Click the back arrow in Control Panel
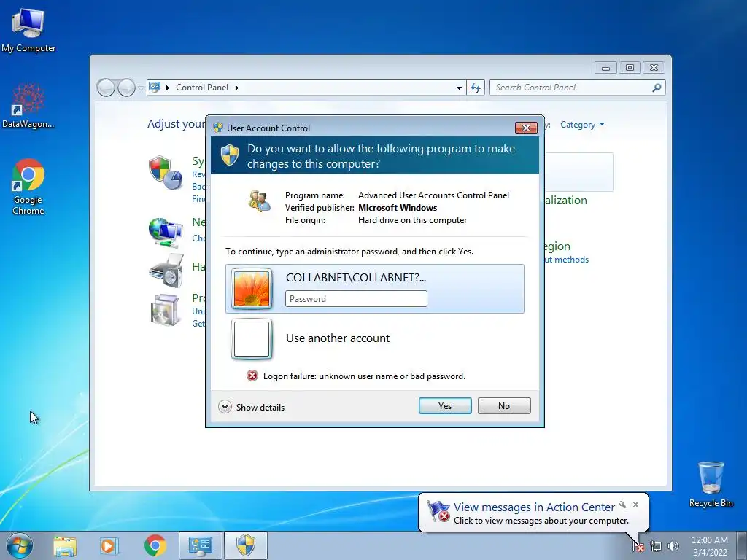This screenshot has height=560, width=747. pos(106,87)
